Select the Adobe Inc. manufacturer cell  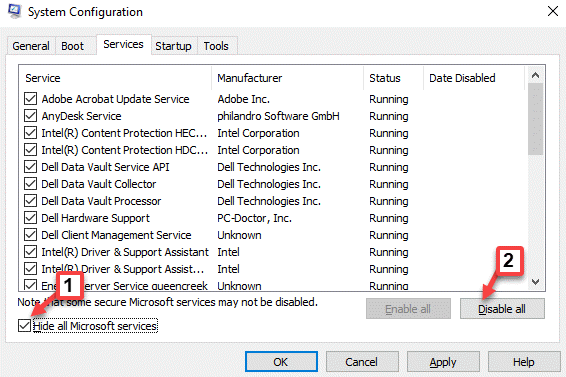click(x=244, y=99)
